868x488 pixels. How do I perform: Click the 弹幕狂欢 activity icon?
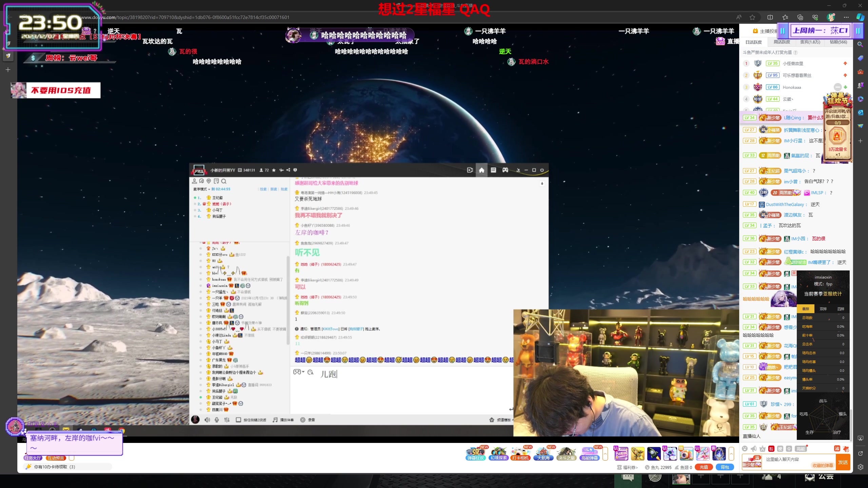(476, 453)
